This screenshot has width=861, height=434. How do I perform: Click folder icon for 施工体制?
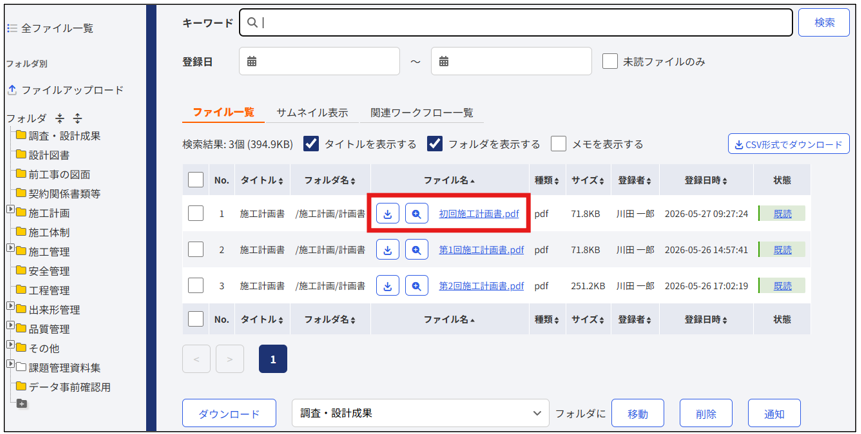(21, 232)
